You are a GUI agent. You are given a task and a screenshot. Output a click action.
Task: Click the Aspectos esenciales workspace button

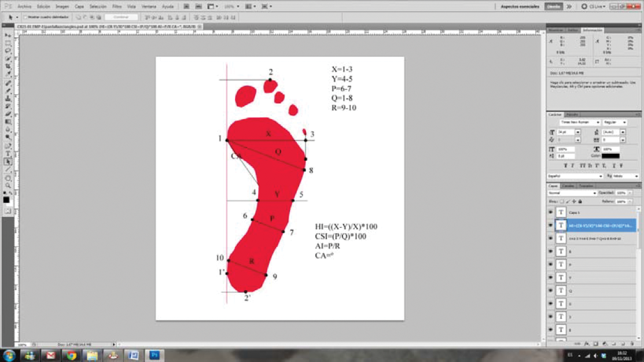520,6
